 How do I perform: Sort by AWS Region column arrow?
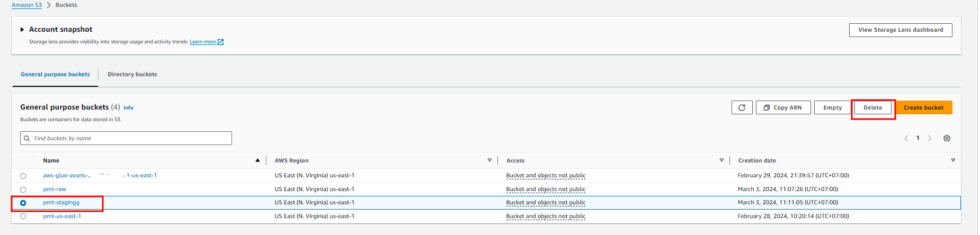489,160
